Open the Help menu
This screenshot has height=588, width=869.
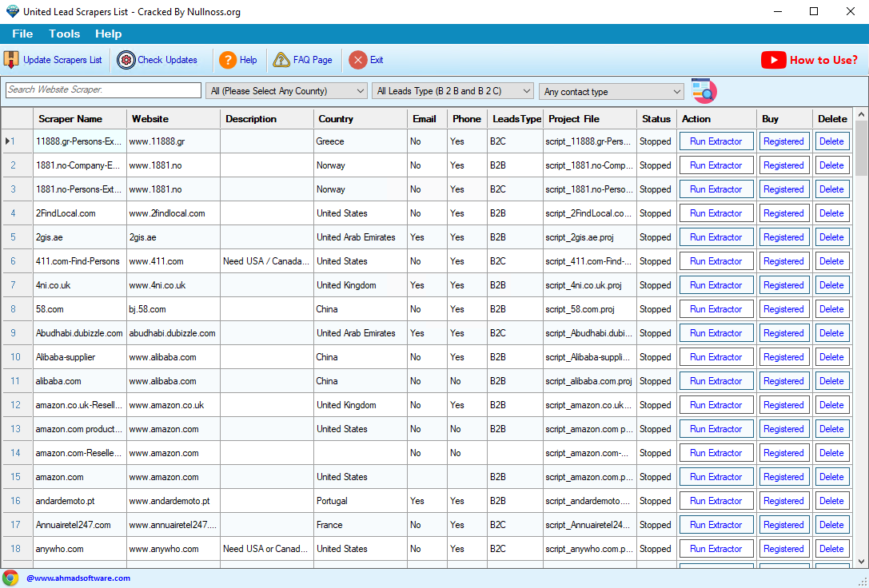[x=108, y=34]
